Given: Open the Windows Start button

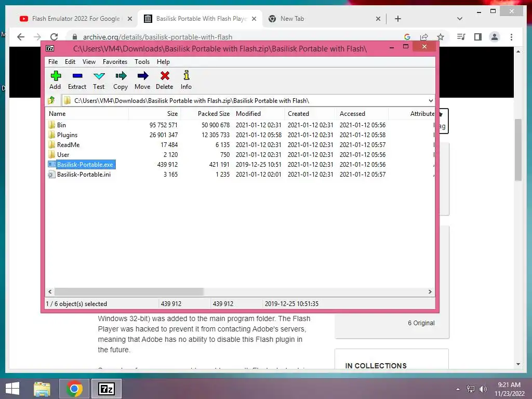Looking at the screenshot, I should 12,389.
